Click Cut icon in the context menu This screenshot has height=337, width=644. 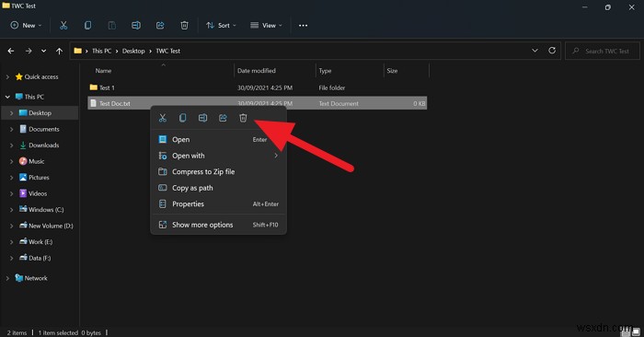pos(163,118)
